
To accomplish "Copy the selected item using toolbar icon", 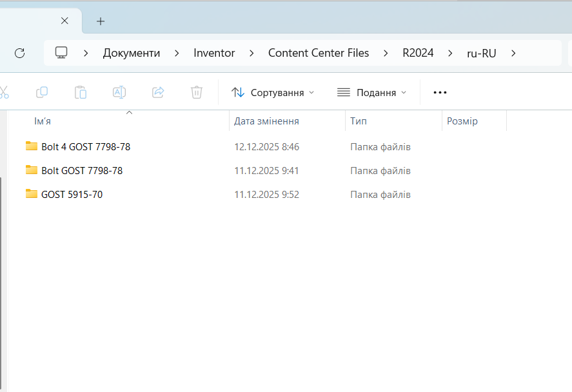I will point(42,92).
